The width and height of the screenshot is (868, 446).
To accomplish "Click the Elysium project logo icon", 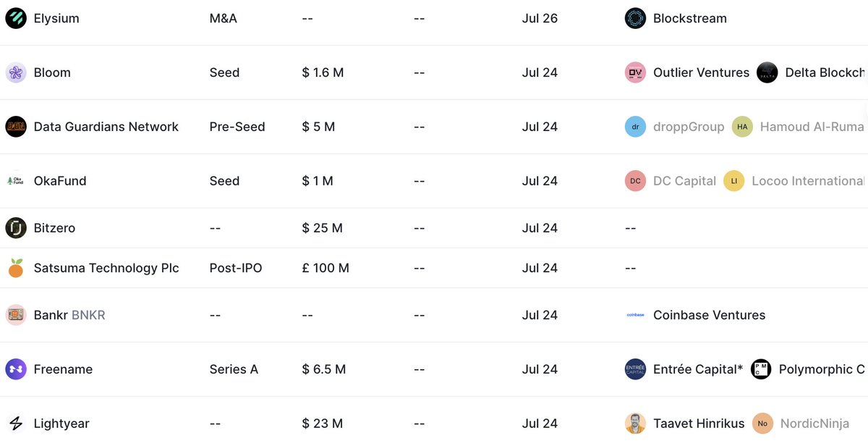I will (16, 18).
